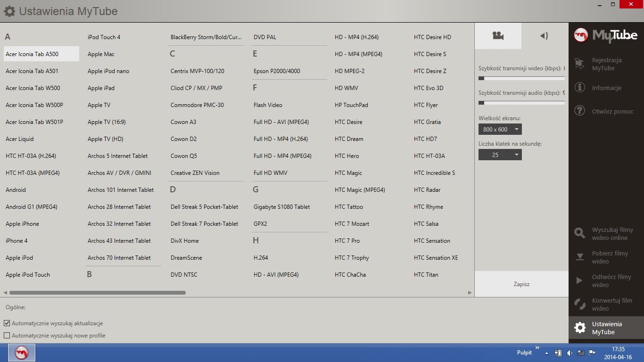644x362 pixels.
Task: Open the frames per second dropdown showing 25
Action: [x=500, y=155]
